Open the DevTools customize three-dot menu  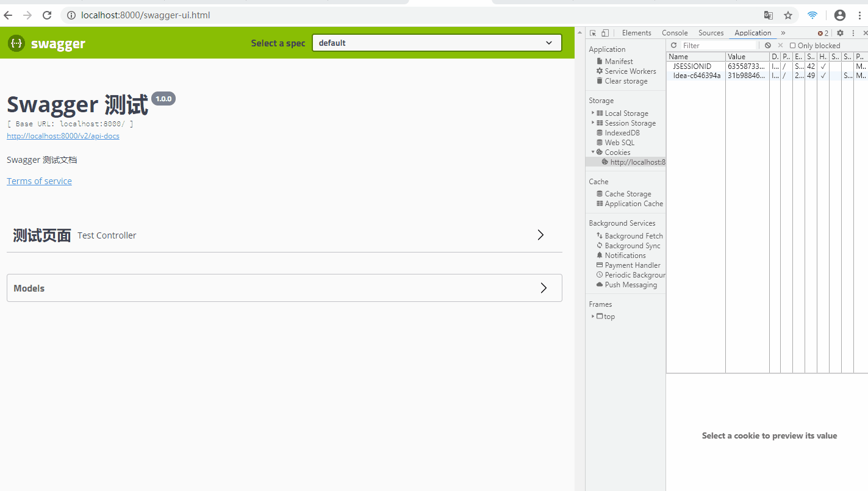click(853, 33)
